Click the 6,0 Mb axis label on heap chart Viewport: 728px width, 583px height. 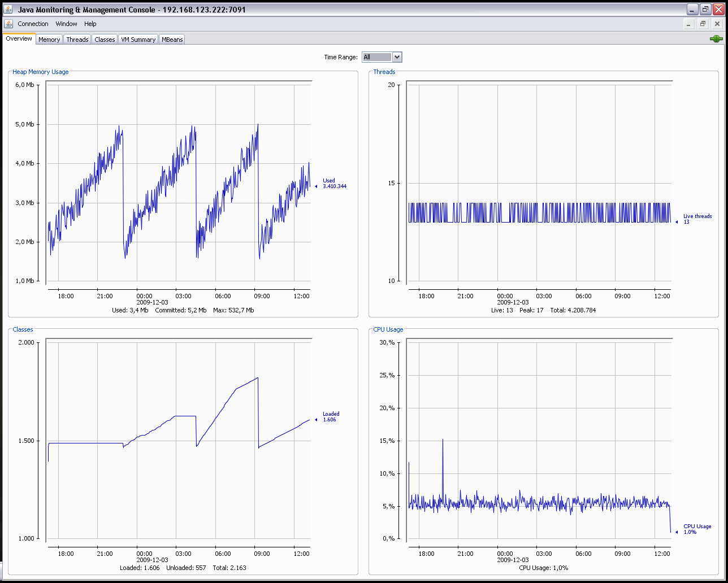(24, 85)
